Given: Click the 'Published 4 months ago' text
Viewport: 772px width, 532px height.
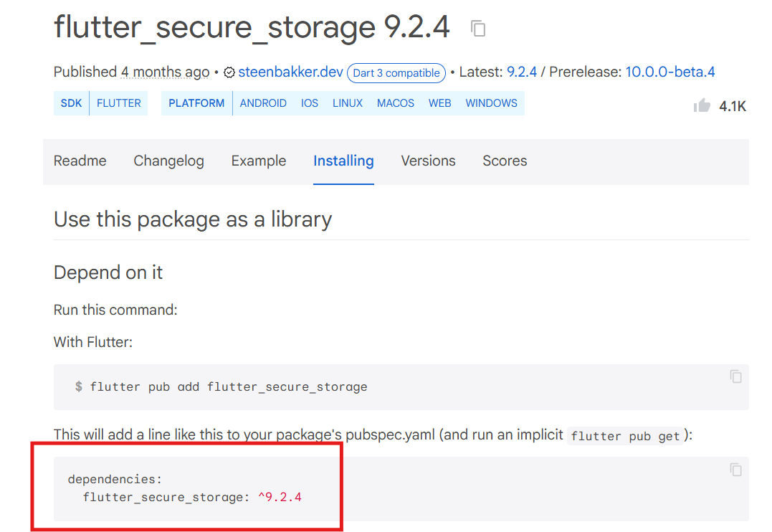Looking at the screenshot, I should tap(131, 72).
